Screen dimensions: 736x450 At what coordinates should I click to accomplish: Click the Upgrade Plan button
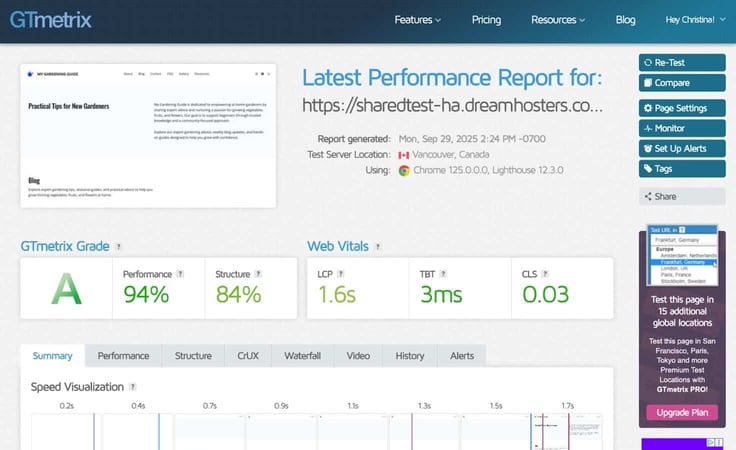(682, 412)
